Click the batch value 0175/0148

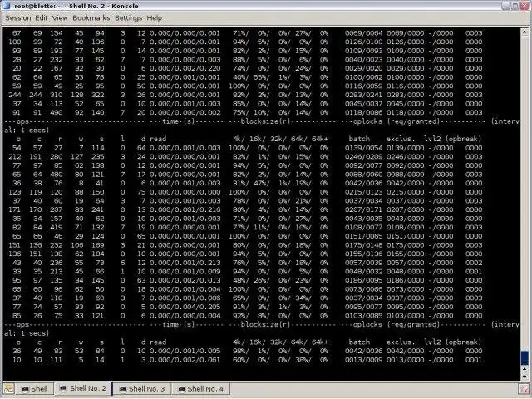pyautogui.click(x=363, y=245)
